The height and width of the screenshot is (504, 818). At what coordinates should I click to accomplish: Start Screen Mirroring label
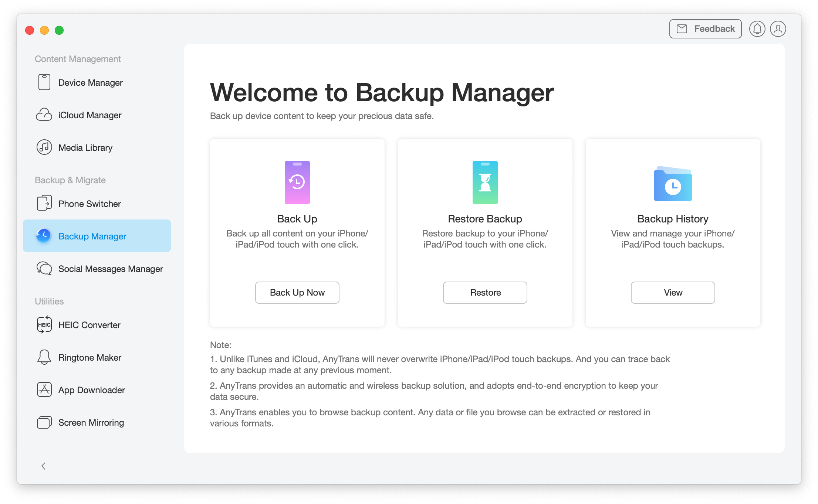click(x=91, y=423)
